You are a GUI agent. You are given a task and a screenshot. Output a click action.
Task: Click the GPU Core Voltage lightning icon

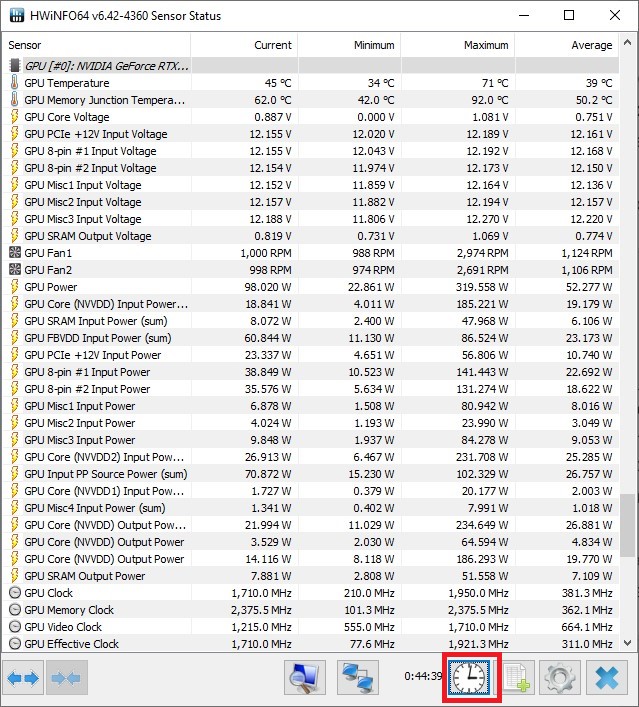14,117
